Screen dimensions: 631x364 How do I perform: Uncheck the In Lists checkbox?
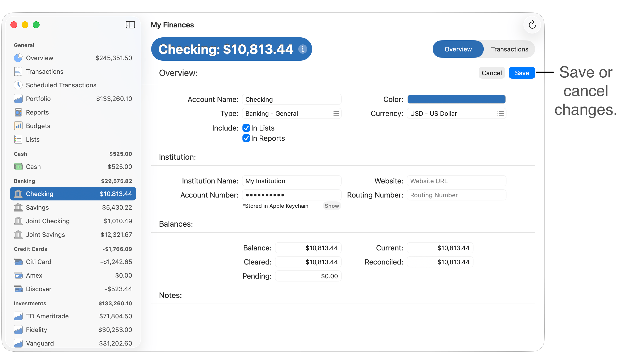click(246, 128)
